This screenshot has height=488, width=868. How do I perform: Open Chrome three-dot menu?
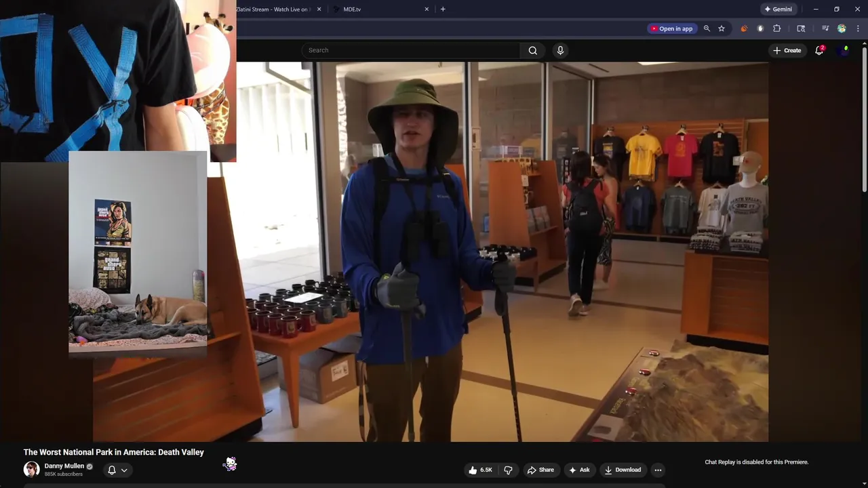(858, 28)
